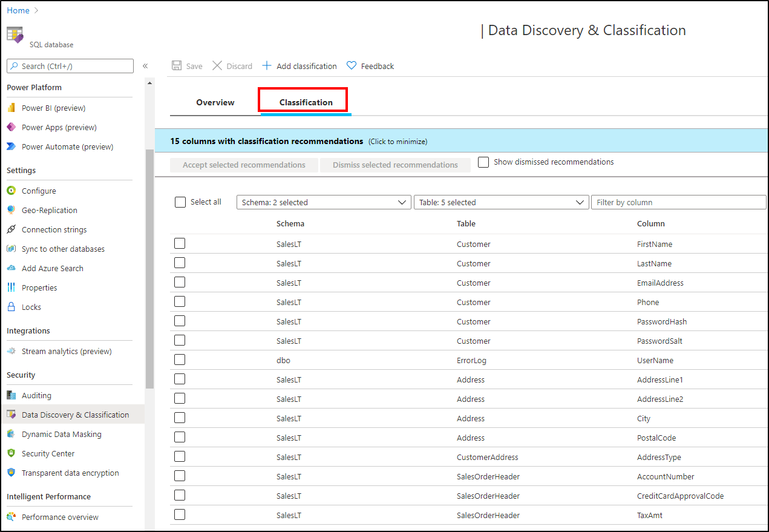
Task: Click Accept selected recommendations
Action: coord(244,164)
